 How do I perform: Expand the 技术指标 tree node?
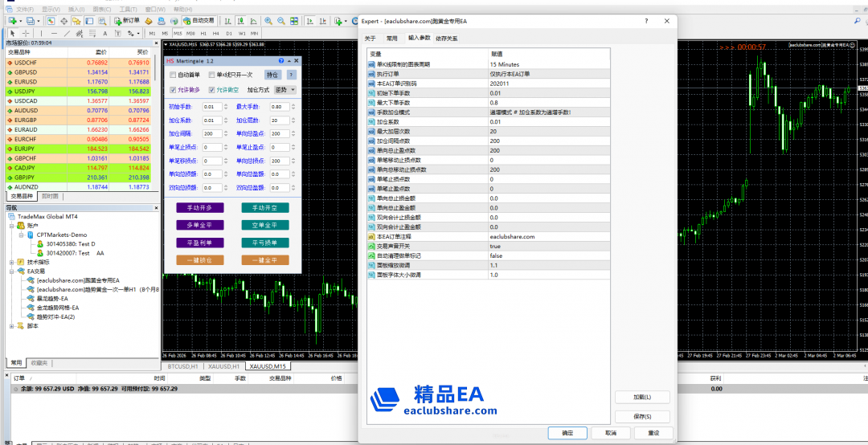[11, 262]
